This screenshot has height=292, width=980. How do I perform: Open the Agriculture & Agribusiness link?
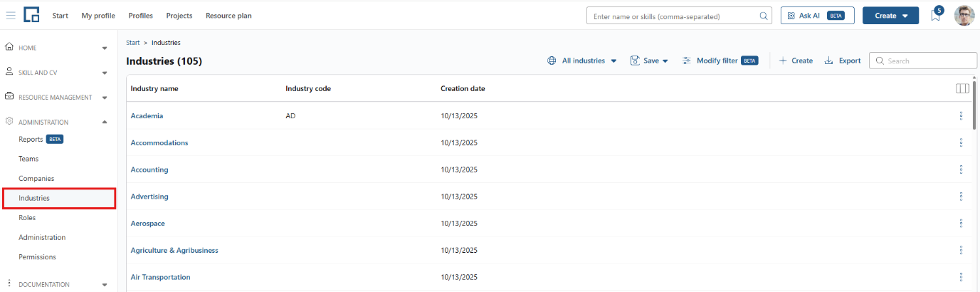click(174, 250)
